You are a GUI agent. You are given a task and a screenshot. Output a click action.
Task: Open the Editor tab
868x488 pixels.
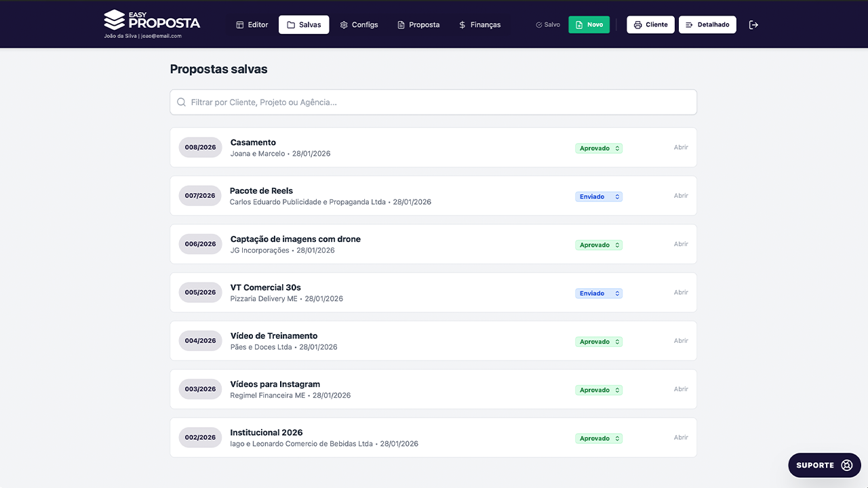(x=252, y=25)
